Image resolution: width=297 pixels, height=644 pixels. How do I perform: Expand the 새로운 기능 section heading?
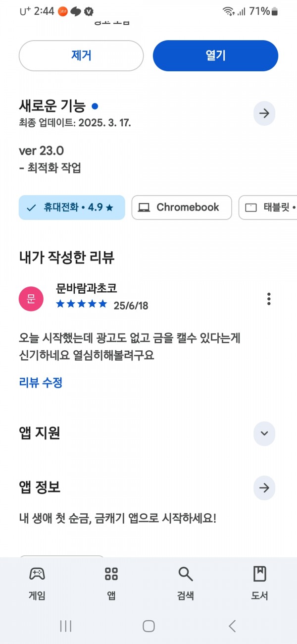coord(52,106)
